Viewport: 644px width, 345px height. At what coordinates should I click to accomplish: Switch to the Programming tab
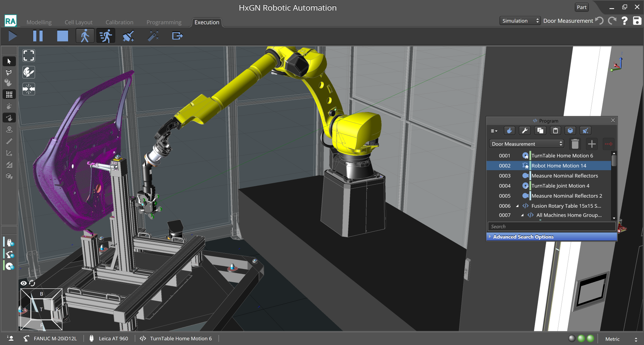(x=164, y=22)
